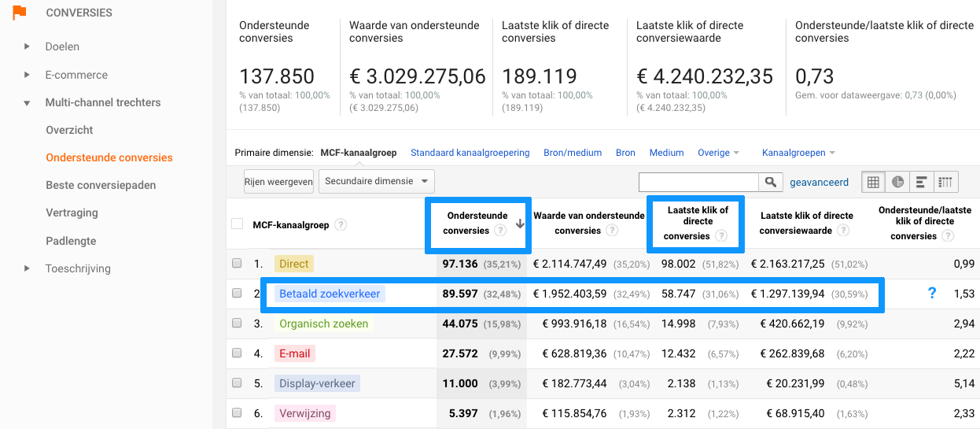Collapse Multi-channel trechters section
980x429 pixels.
pyautogui.click(x=27, y=102)
